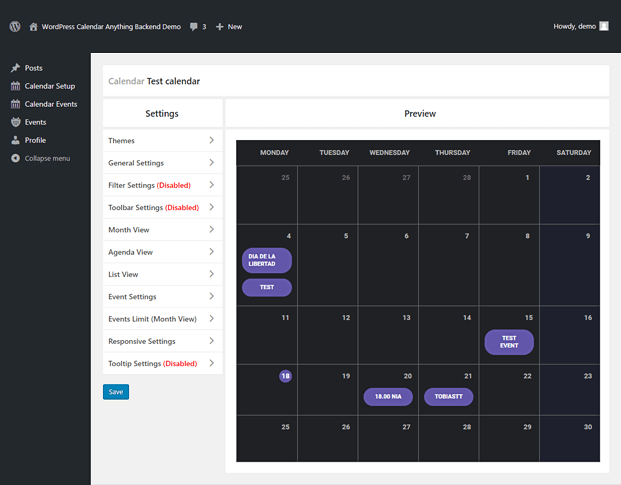621x485 pixels.
Task: Open Calendar Setup menu item
Action: coord(50,86)
